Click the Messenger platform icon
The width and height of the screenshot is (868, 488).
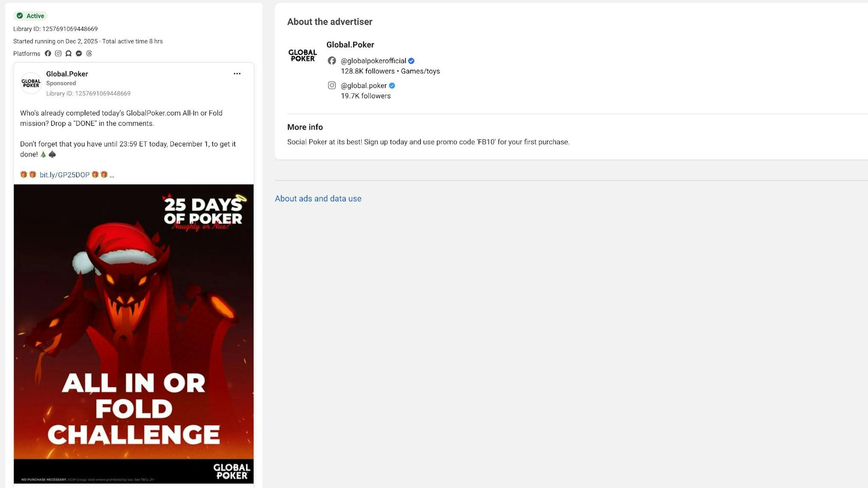click(x=79, y=54)
